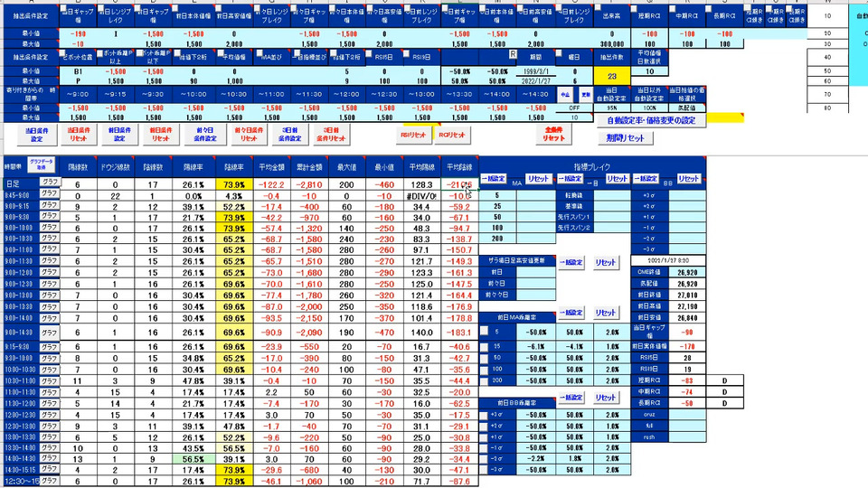Select the 短期RCI value -83
Viewport: 868px width, 488px height.
pyautogui.click(x=687, y=380)
